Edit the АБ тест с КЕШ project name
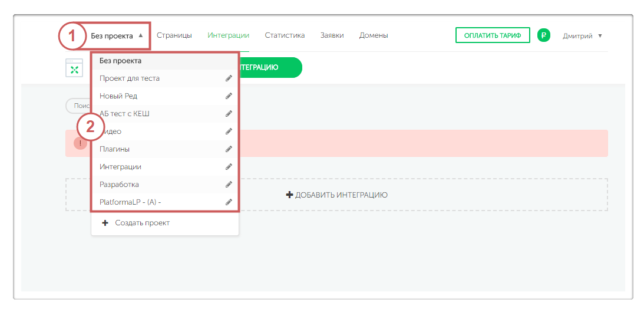This screenshot has width=644, height=312. tap(229, 114)
